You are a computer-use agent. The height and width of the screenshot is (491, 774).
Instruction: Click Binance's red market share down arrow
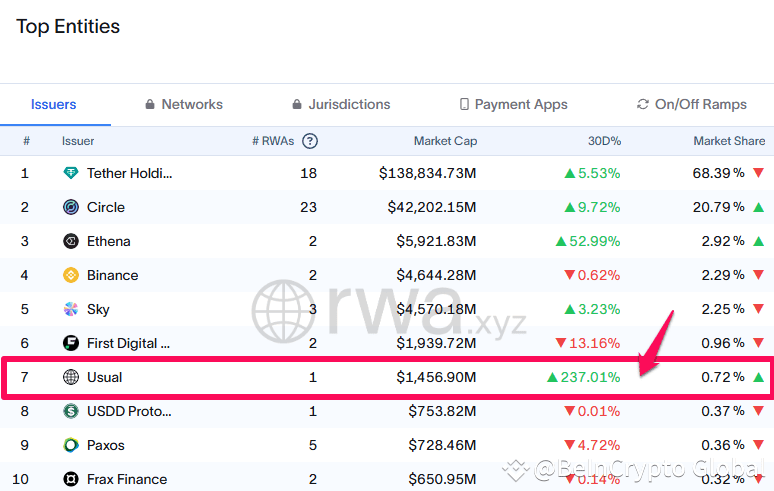759,274
